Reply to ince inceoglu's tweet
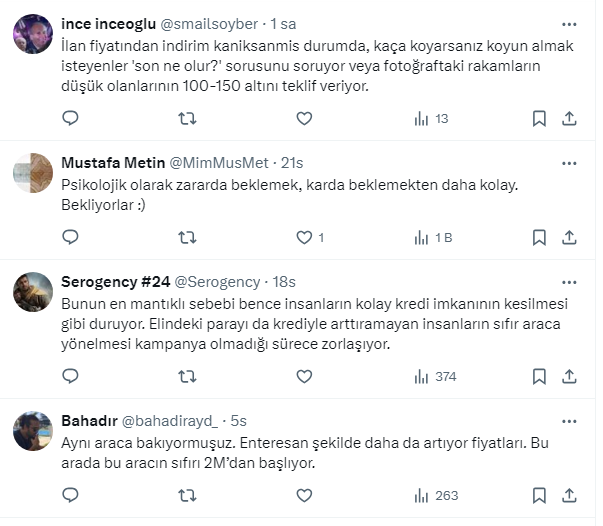Image resolution: width=603 pixels, height=526 pixels. tap(70, 119)
